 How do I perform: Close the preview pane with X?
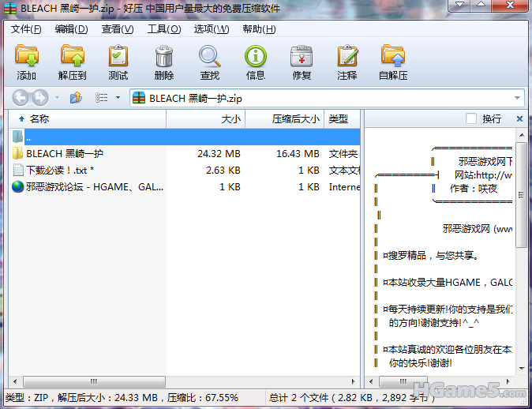pyautogui.click(x=519, y=118)
